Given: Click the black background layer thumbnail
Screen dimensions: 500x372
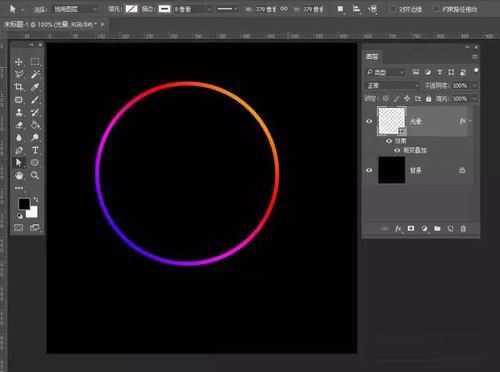Looking at the screenshot, I should point(392,170).
